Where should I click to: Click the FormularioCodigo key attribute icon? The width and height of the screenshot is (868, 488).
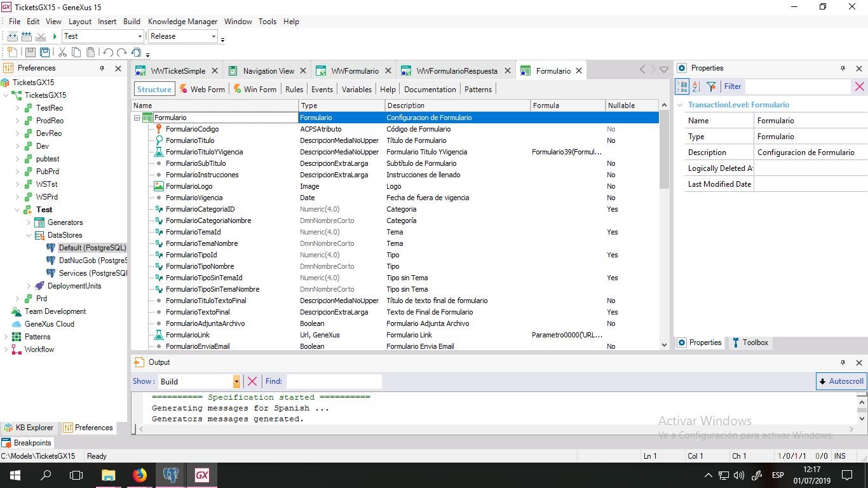[159, 129]
